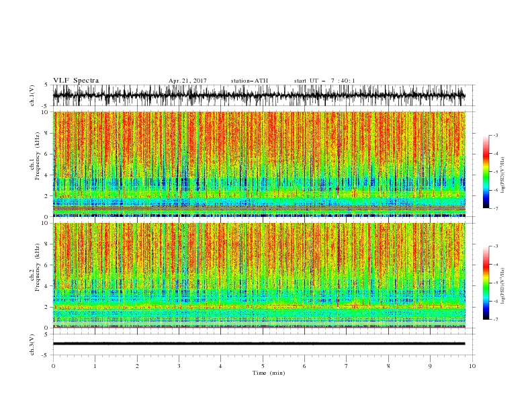Click the ch.3(V) waveform axis label
532x411 pixels.
(32, 345)
